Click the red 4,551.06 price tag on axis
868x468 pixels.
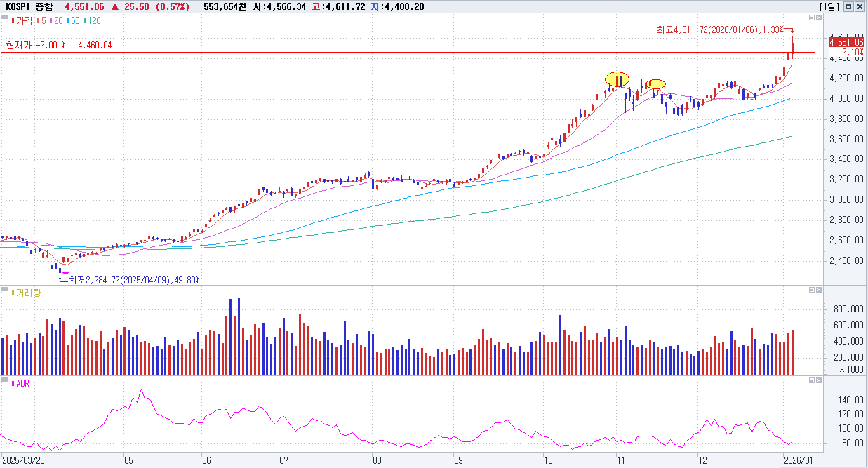tap(846, 43)
